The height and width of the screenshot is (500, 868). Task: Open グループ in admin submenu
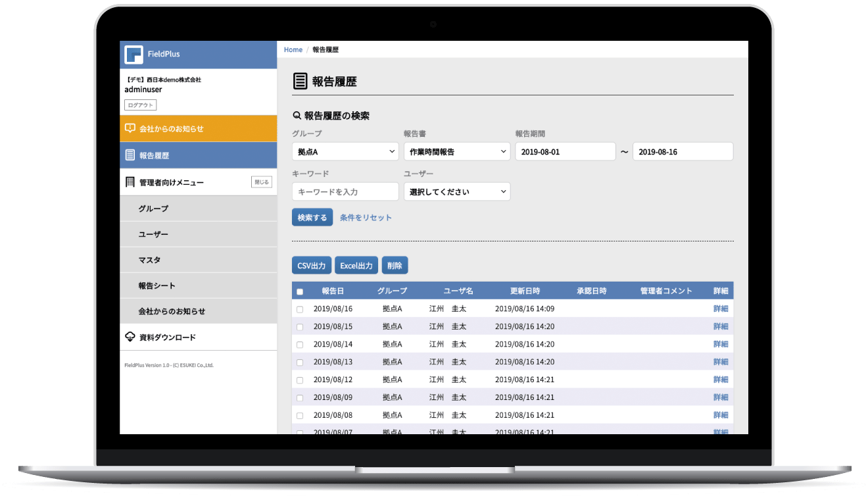click(x=199, y=209)
